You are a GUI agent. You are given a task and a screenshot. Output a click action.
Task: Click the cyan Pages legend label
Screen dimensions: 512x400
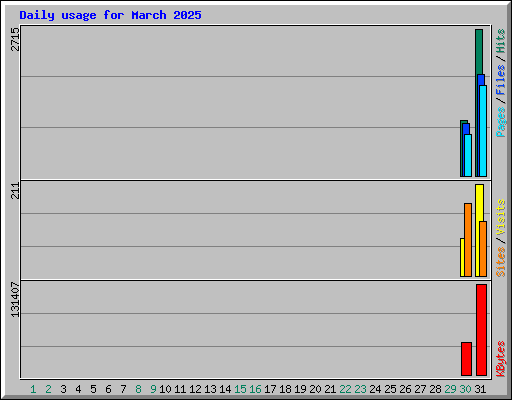click(x=501, y=122)
